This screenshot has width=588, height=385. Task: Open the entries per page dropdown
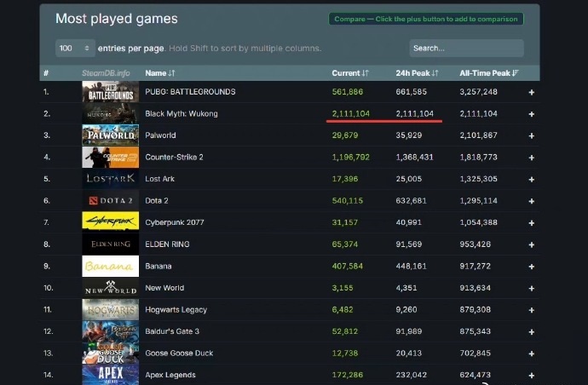click(75, 49)
